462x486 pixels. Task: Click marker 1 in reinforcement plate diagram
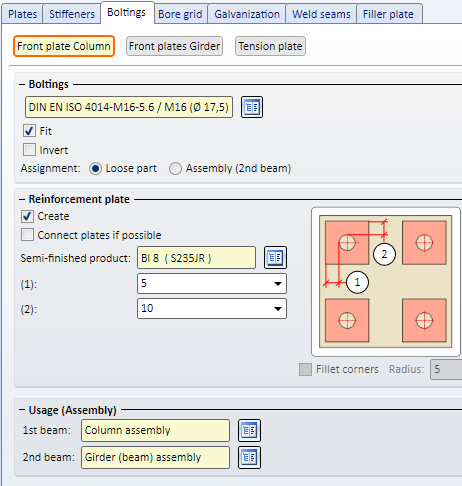pyautogui.click(x=357, y=282)
